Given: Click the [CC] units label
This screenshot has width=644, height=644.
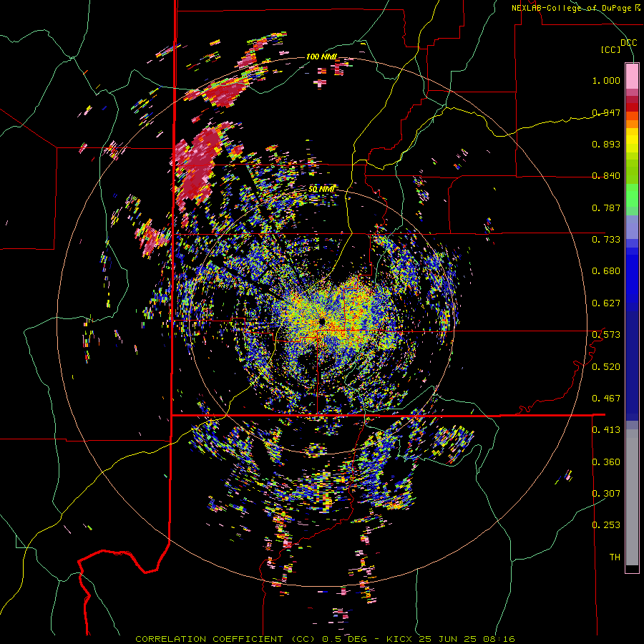Looking at the screenshot, I should click(x=611, y=49).
